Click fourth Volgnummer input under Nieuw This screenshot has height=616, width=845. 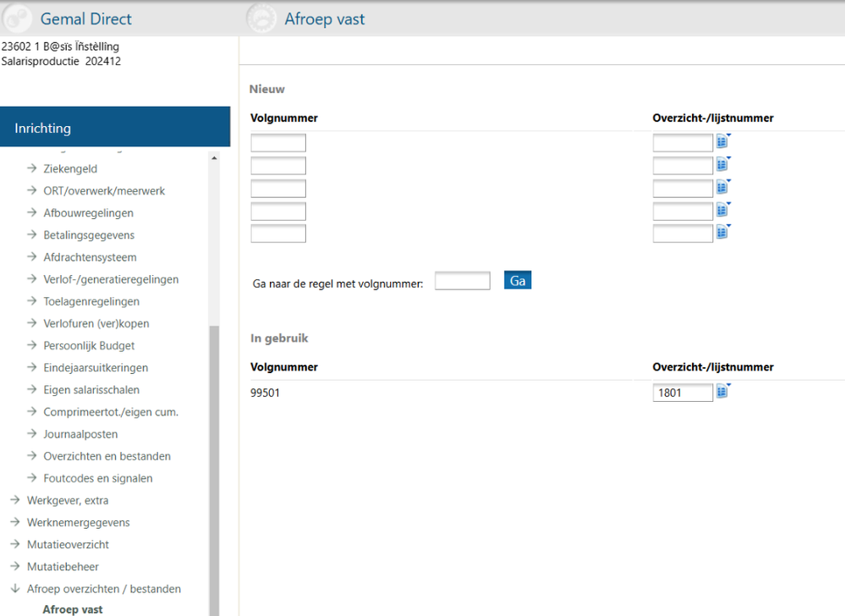(278, 211)
